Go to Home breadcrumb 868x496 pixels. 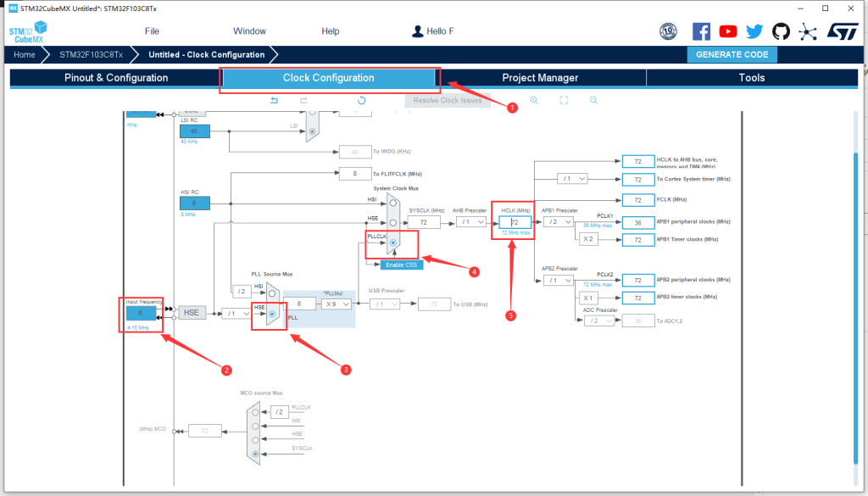(25, 55)
